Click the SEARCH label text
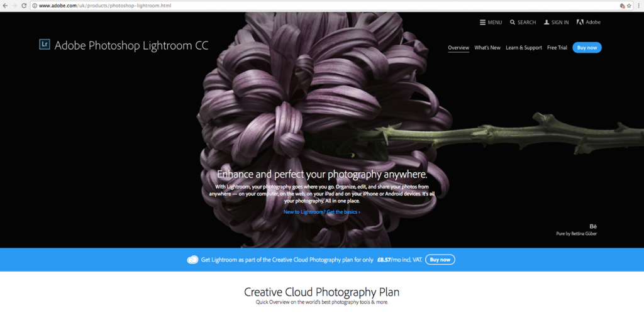 526,23
